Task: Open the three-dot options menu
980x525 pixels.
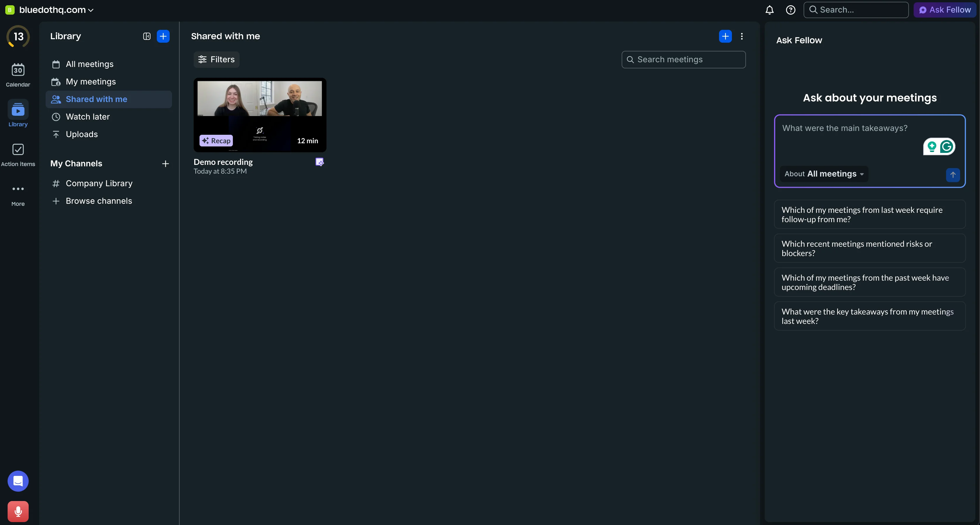Action: pos(742,36)
